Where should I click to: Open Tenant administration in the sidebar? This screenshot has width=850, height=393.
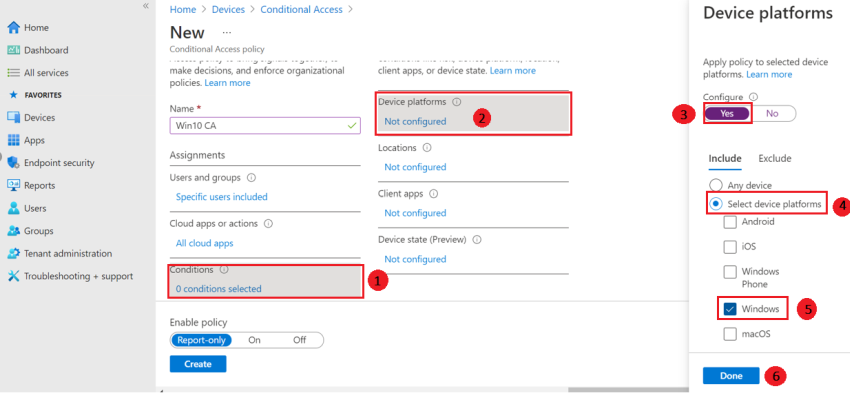(x=68, y=254)
